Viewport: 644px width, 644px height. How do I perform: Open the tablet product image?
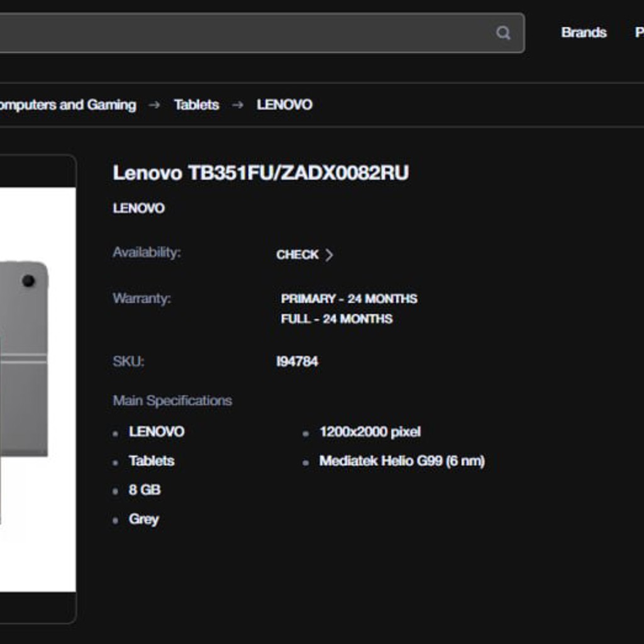38,389
